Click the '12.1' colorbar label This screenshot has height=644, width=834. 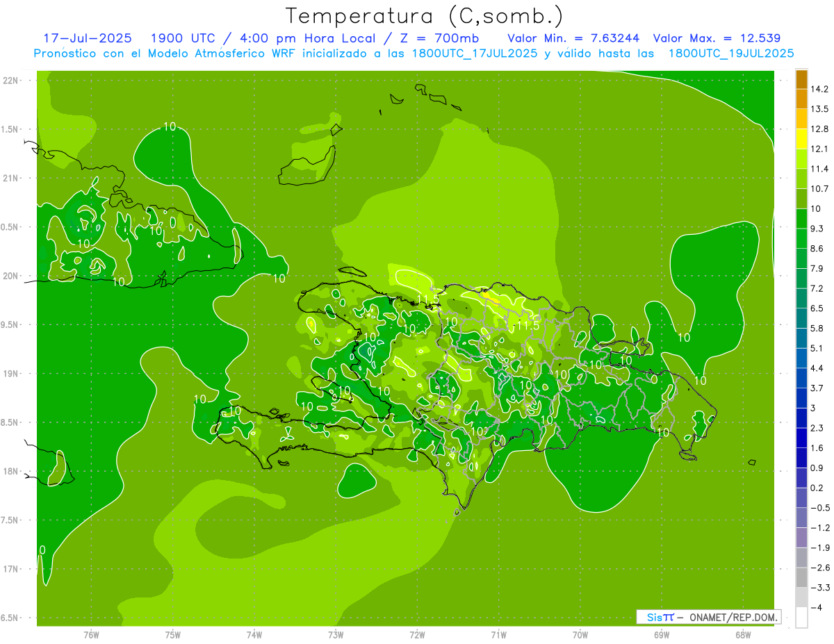819,149
